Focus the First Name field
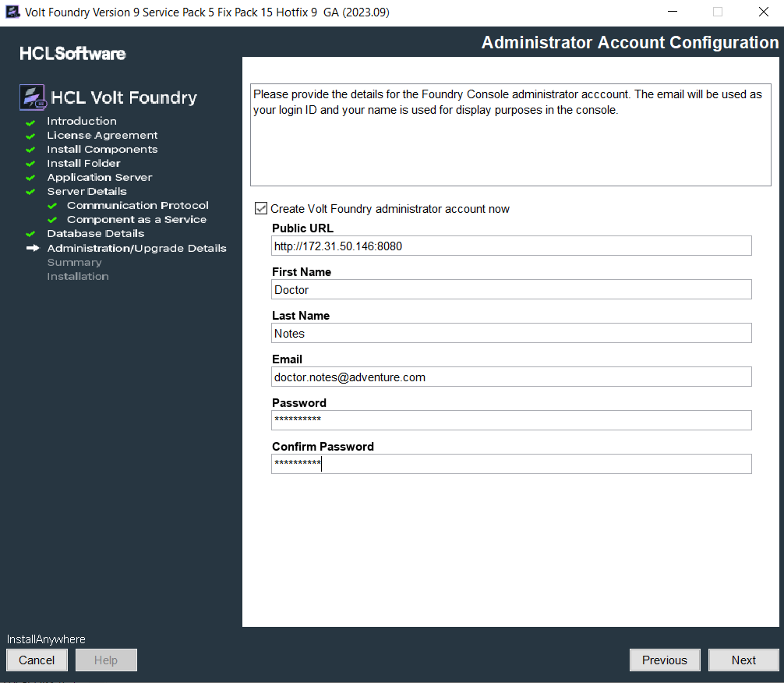This screenshot has width=784, height=683. [511, 289]
